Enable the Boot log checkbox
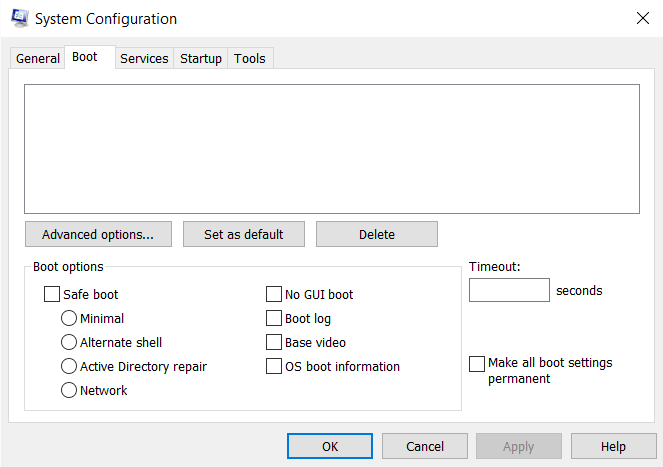Image resolution: width=663 pixels, height=467 pixels. click(274, 318)
